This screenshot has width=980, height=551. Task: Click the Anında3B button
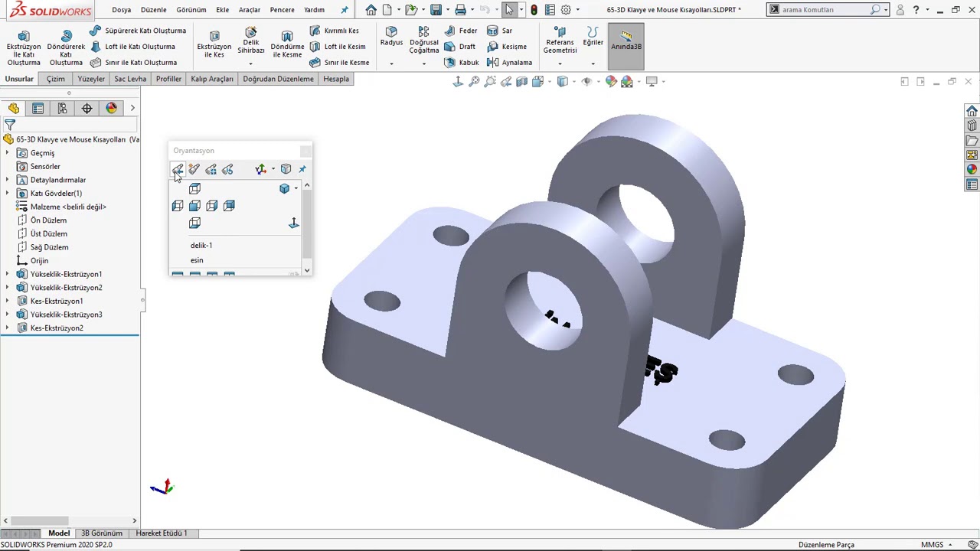626,46
